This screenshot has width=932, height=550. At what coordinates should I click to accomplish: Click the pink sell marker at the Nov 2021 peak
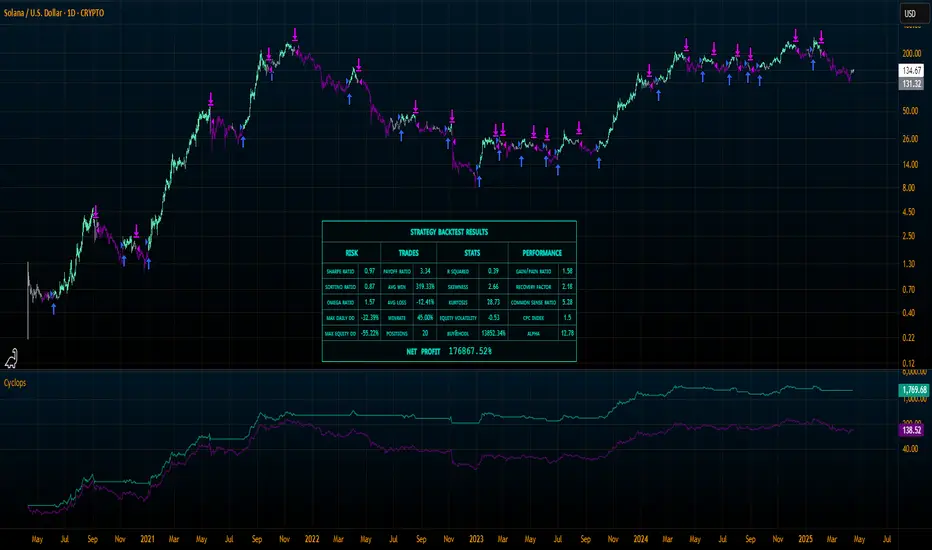point(294,35)
